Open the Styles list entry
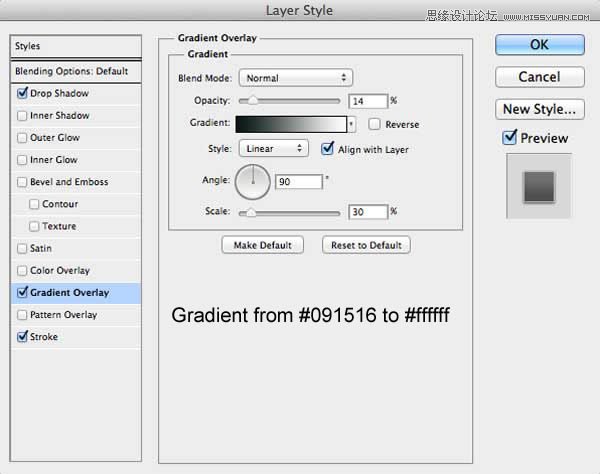The width and height of the screenshot is (600, 474). point(76,46)
